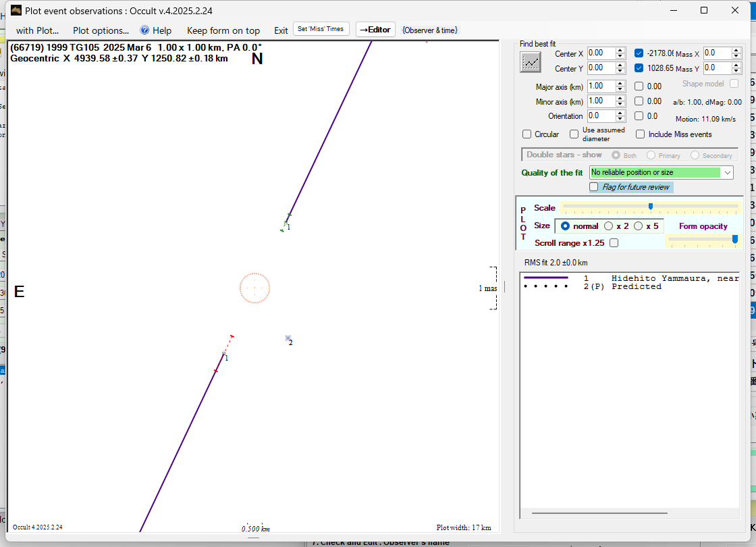Image resolution: width=756 pixels, height=547 pixels.
Task: Toggle Flag for future review checkbox
Action: (594, 187)
